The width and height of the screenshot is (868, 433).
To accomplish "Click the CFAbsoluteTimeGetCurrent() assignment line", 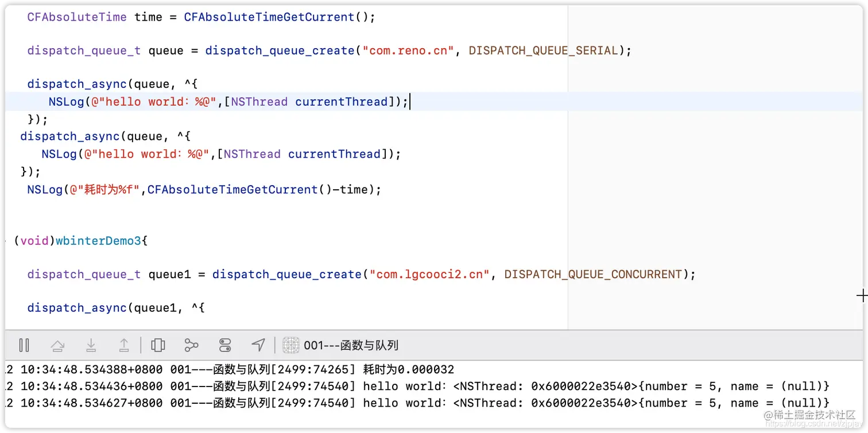I will (201, 17).
